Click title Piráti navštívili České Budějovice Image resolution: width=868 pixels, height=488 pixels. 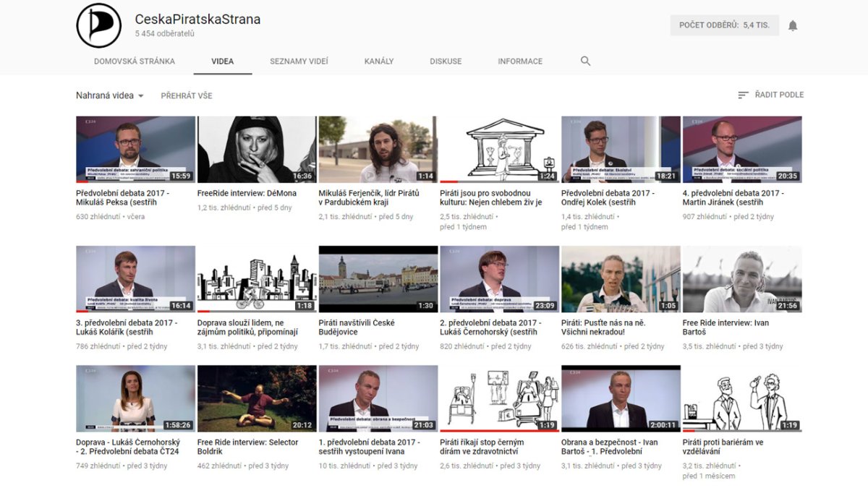[357, 328]
